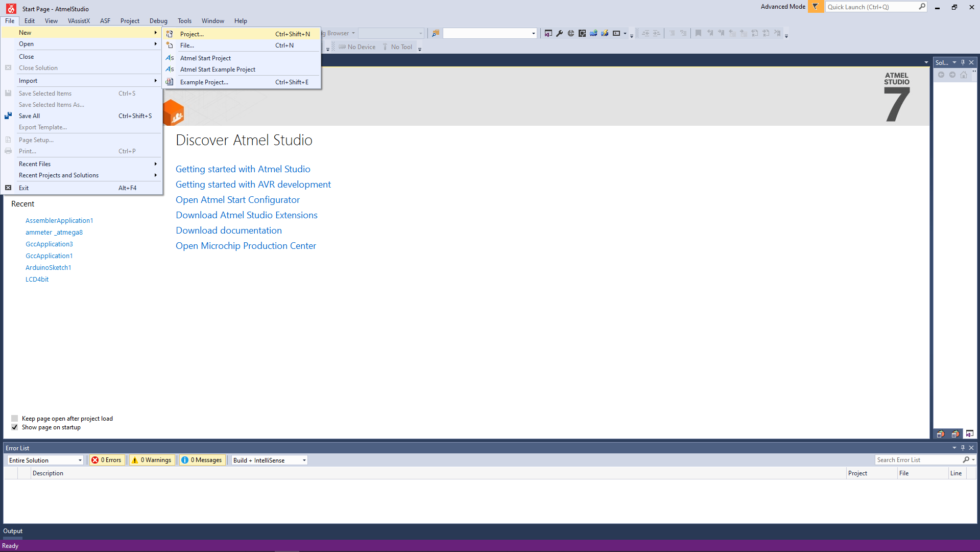
Task: Open the Error List window options dropdown arrow
Action: click(x=954, y=448)
